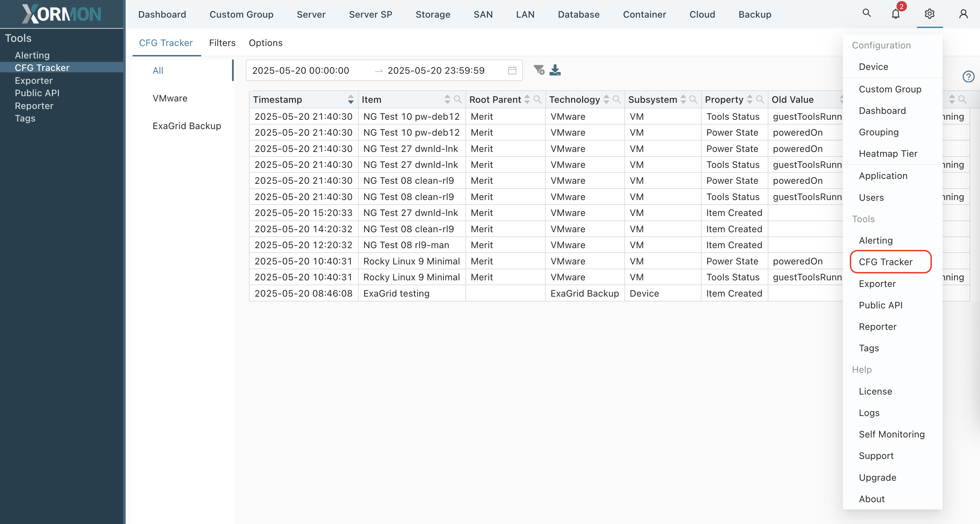The width and height of the screenshot is (980, 524).
Task: Click the settings gear icon
Action: 929,14
